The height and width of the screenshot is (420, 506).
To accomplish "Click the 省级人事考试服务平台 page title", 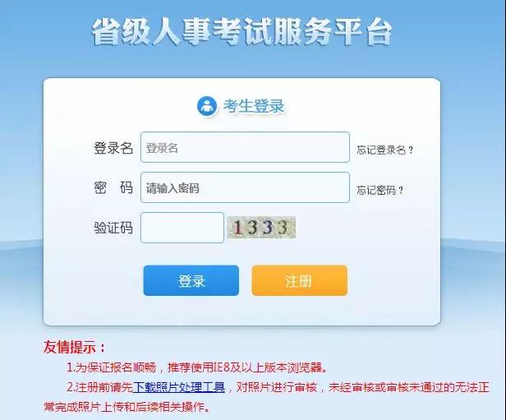I will click(242, 32).
